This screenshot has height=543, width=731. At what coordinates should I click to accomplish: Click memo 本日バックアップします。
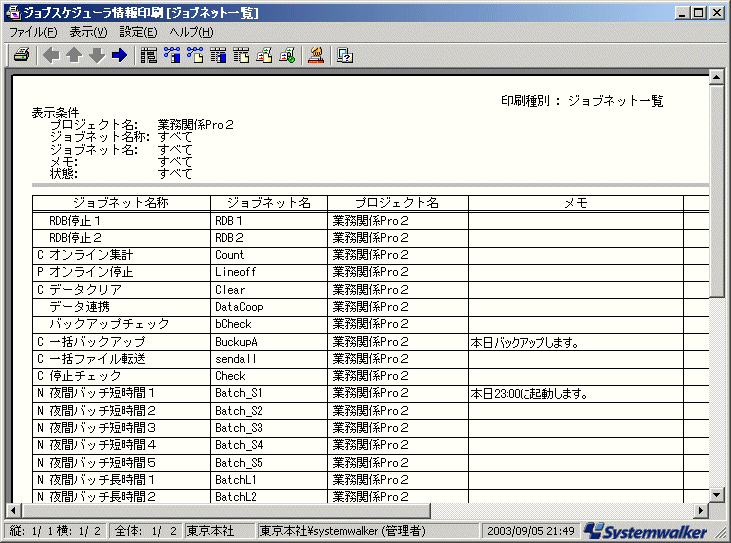coord(525,343)
